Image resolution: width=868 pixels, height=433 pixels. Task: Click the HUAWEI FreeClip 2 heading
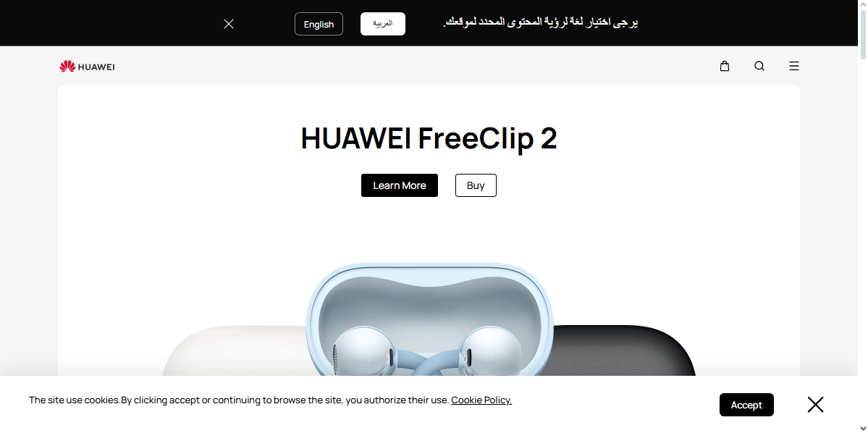tap(429, 138)
